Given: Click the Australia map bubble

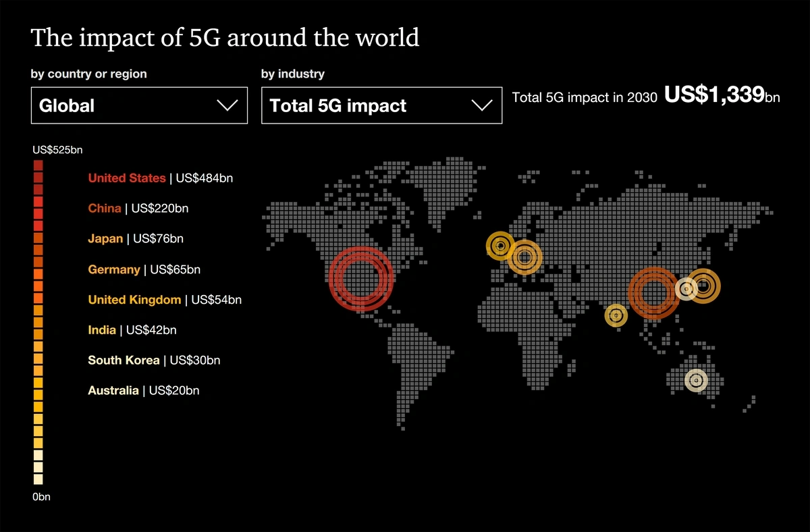Looking at the screenshot, I should [x=696, y=380].
